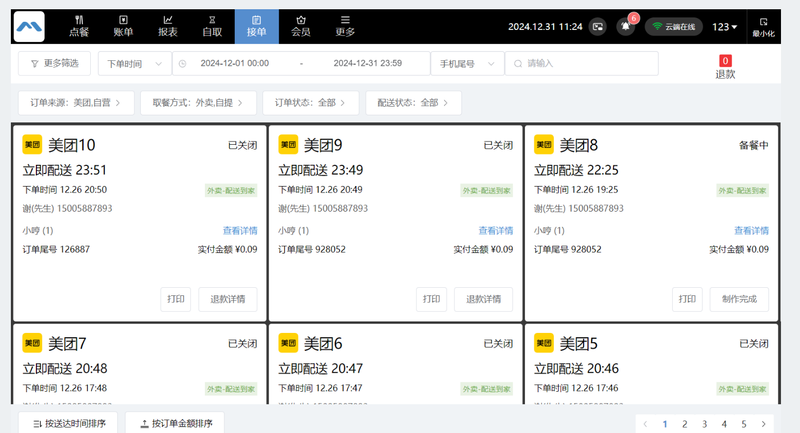
Task: Expand 订单来源 filter
Action: [x=76, y=103]
